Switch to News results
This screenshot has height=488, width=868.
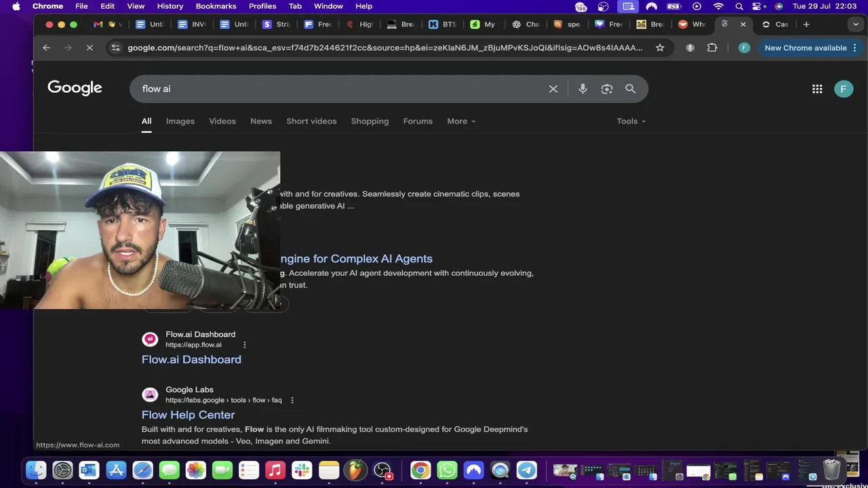click(x=261, y=121)
